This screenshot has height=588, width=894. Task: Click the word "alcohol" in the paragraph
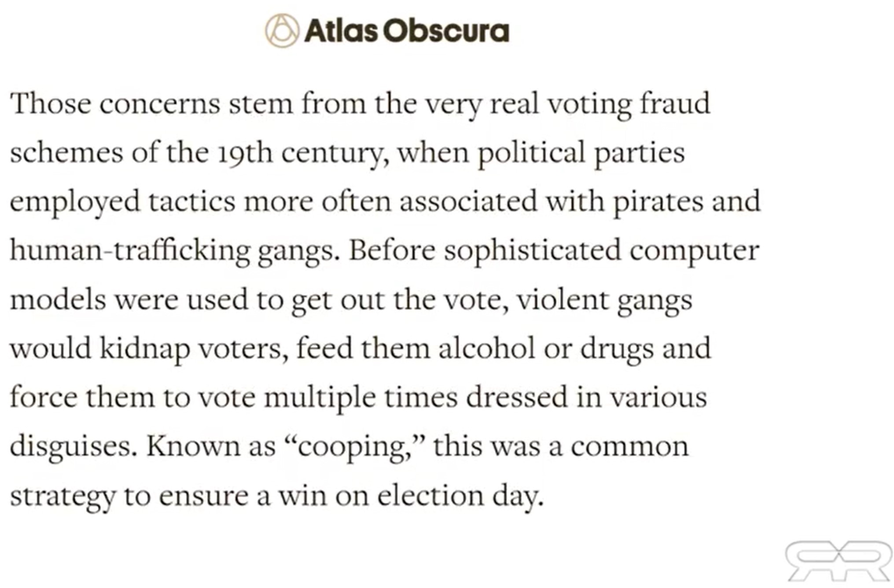(x=486, y=349)
